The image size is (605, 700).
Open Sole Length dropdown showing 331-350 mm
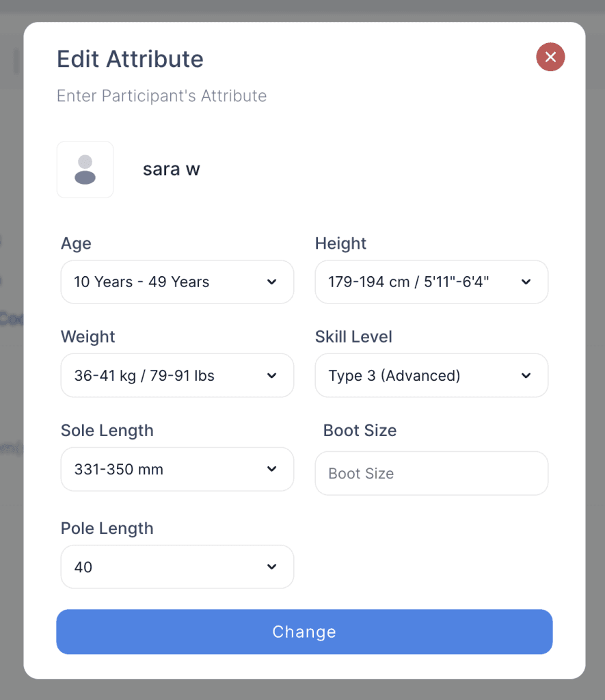(x=164, y=469)
